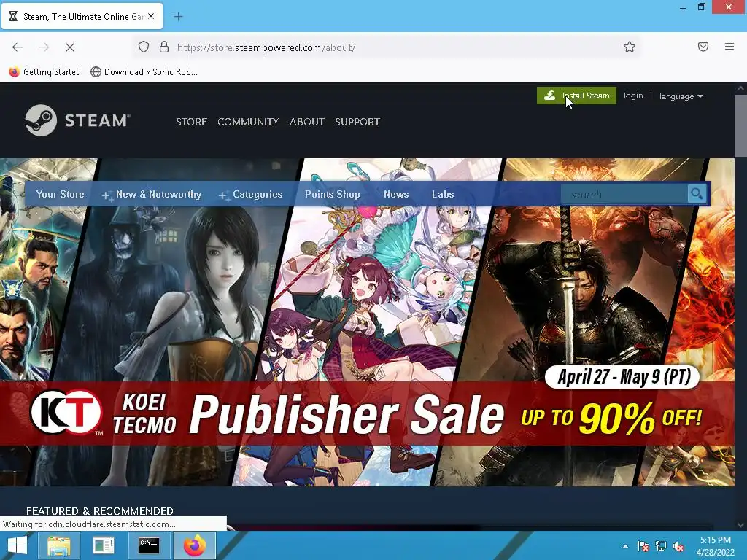
Task: Click Firefox icon in taskbar
Action: [194, 545]
